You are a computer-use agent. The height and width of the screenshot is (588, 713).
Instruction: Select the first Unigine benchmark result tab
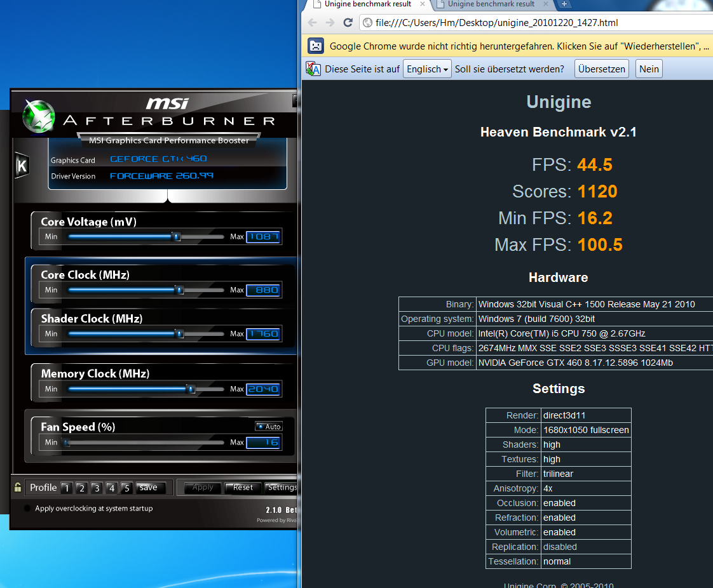[x=368, y=4]
